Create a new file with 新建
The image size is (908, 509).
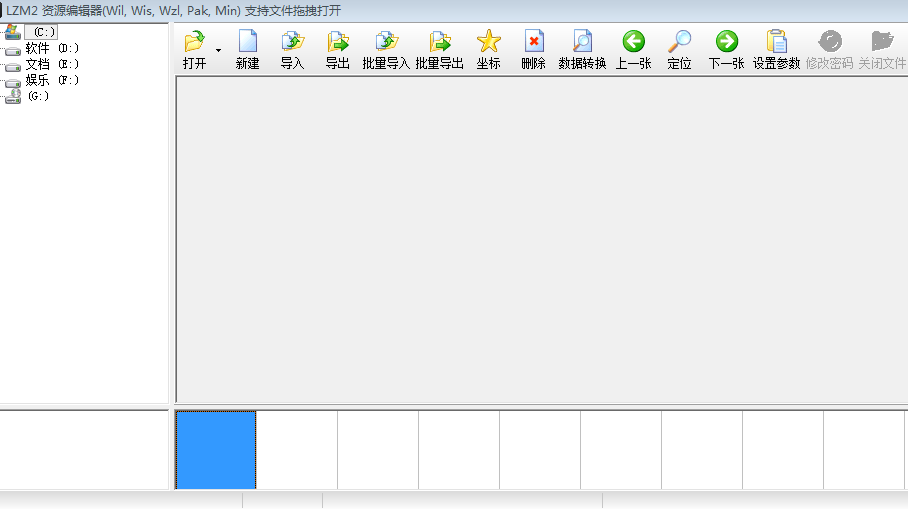point(247,50)
